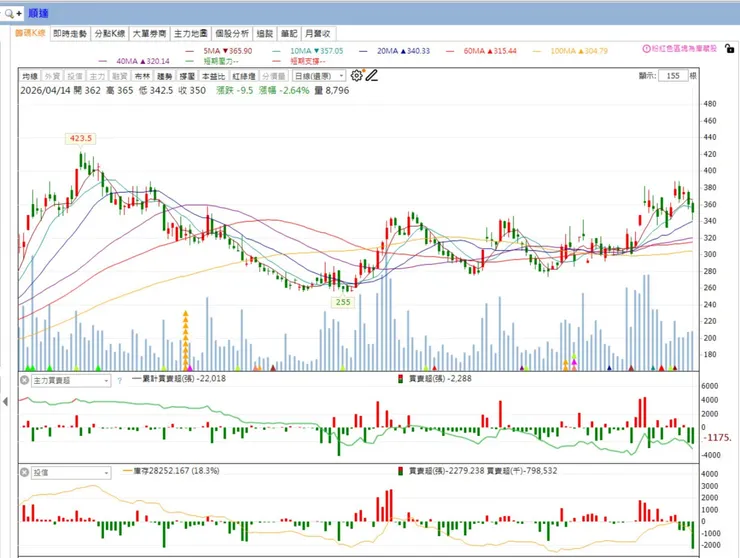Image resolution: width=740 pixels, height=558 pixels.
Task: Click the 累計買賣超(張) -22,018 label
Action: 179,379
